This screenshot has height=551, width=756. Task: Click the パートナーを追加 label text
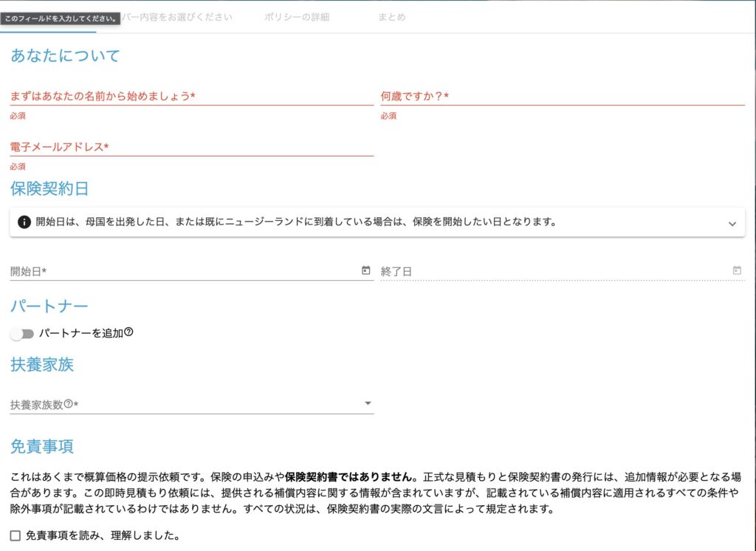80,334
